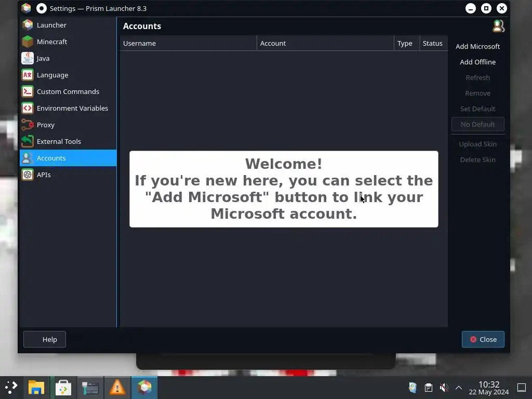532x399 pixels.
Task: Select Minecraft label in sidebar
Action: pos(52,42)
